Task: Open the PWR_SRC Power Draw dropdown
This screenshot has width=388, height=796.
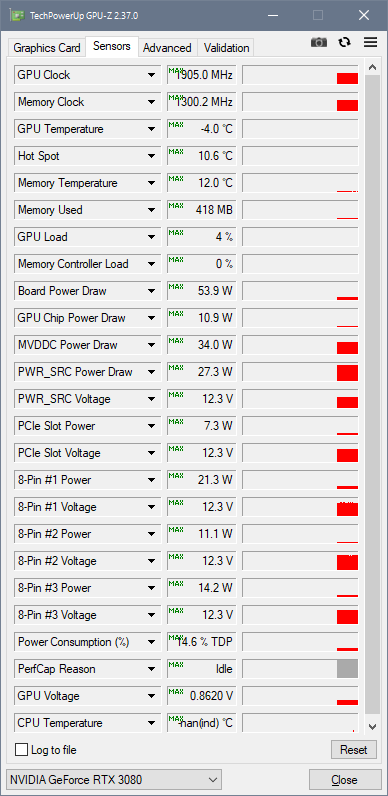Action: point(151,372)
